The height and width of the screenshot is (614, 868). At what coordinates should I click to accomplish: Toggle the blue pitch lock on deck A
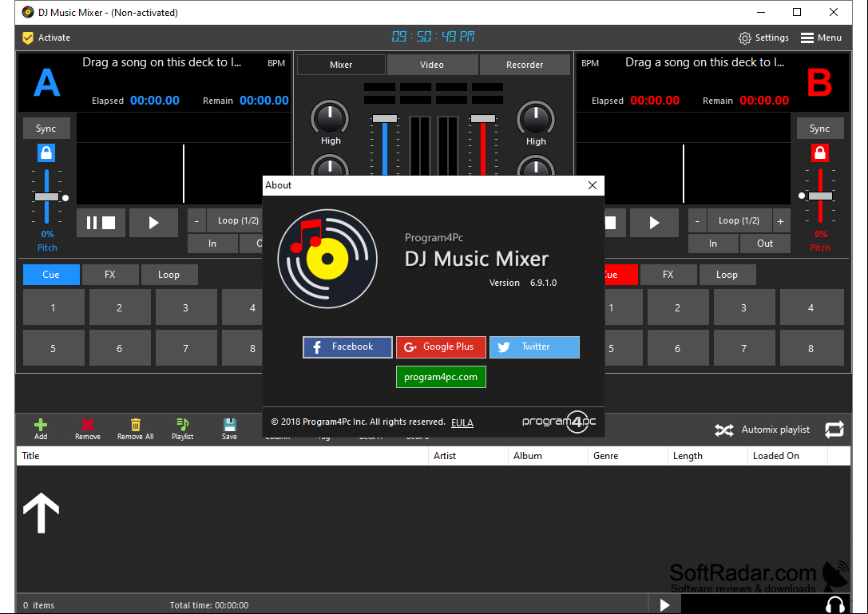[x=46, y=153]
